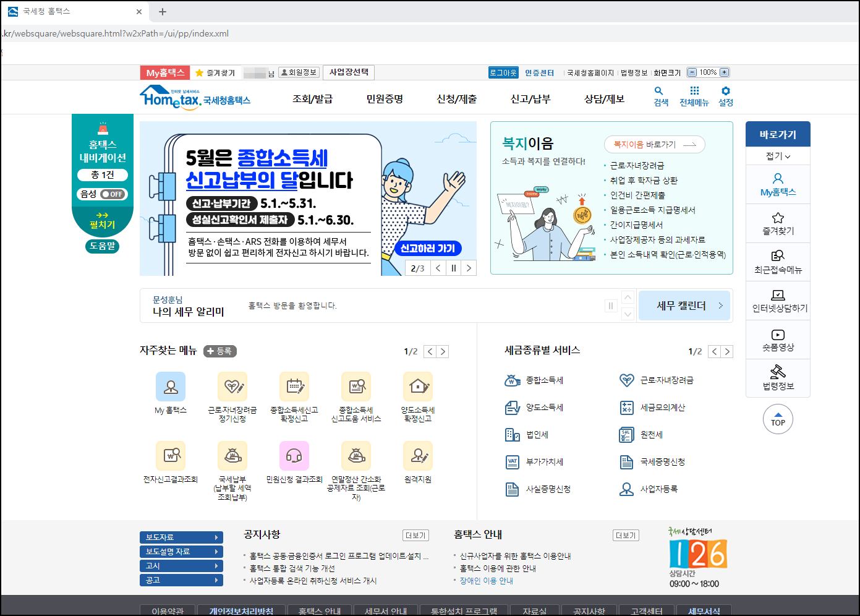Open 도움말 button under navigation
Screen dimensions: 860x616
pos(103,246)
